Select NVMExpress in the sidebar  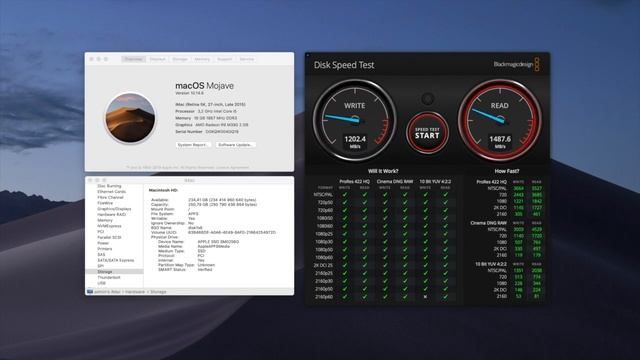109,226
